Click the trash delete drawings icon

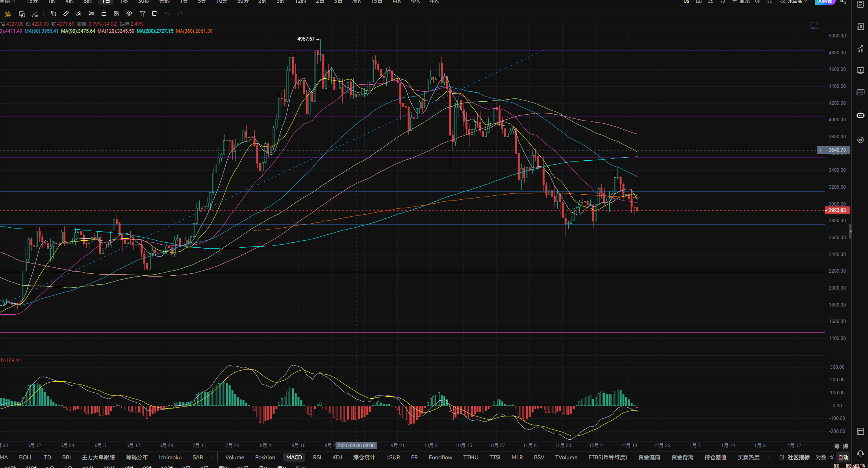click(x=154, y=13)
